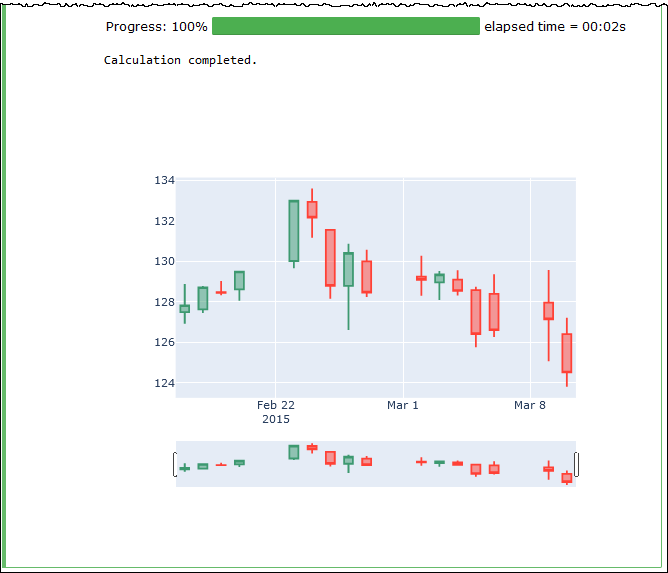This screenshot has width=668, height=573.
Task: Click the red candlestick peaking above 133
Action: 312,209
